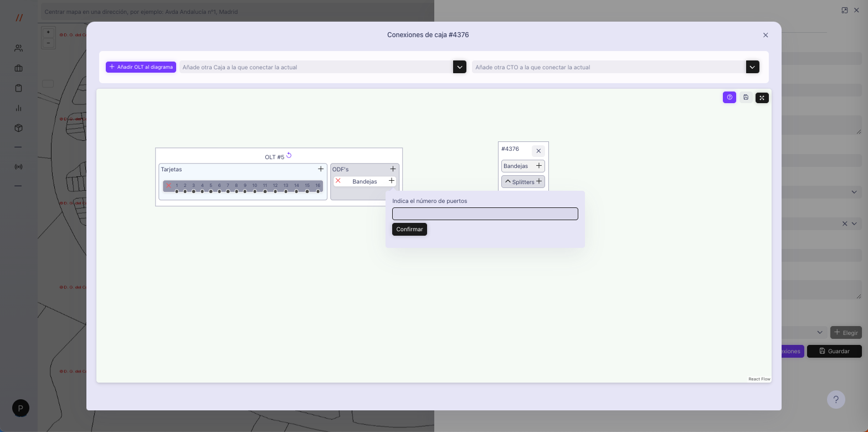Viewport: 868px width, 432px height.
Task: Add a new card with Tarjetas plus
Action: (321, 169)
